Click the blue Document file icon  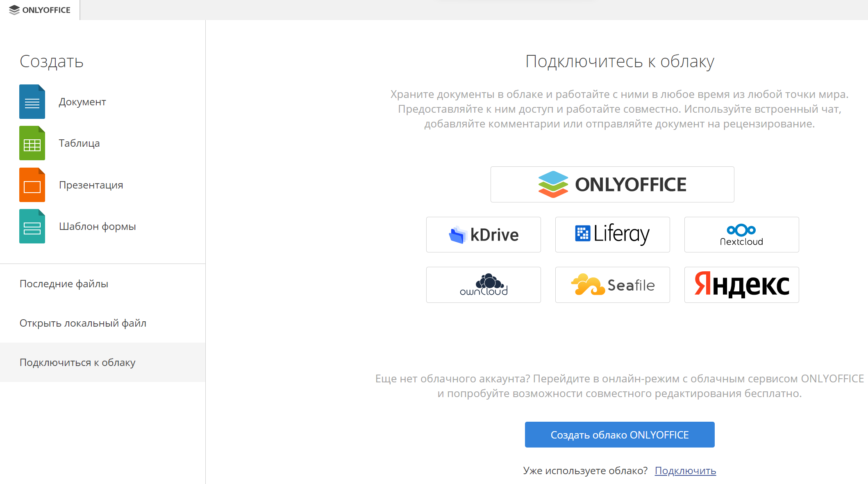(x=32, y=102)
